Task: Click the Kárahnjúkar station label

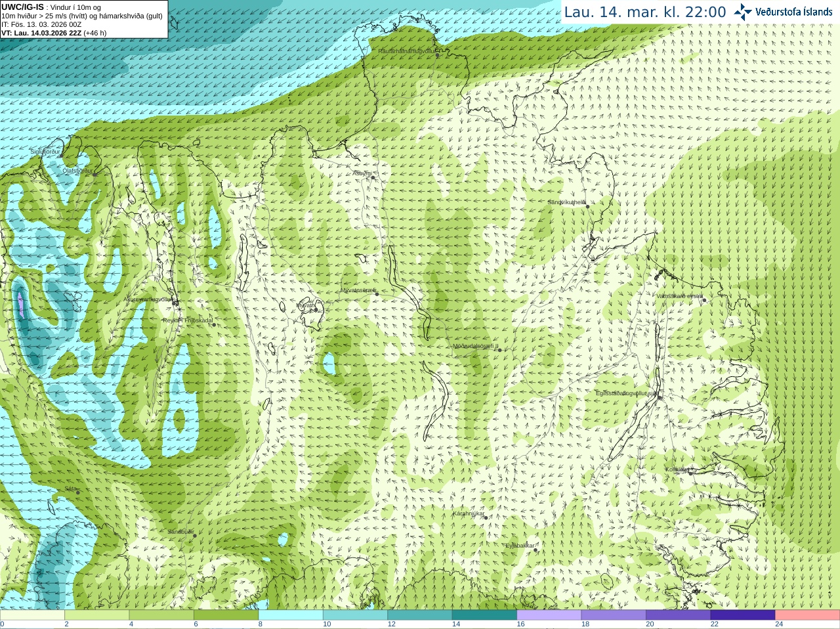Action: pos(469,513)
